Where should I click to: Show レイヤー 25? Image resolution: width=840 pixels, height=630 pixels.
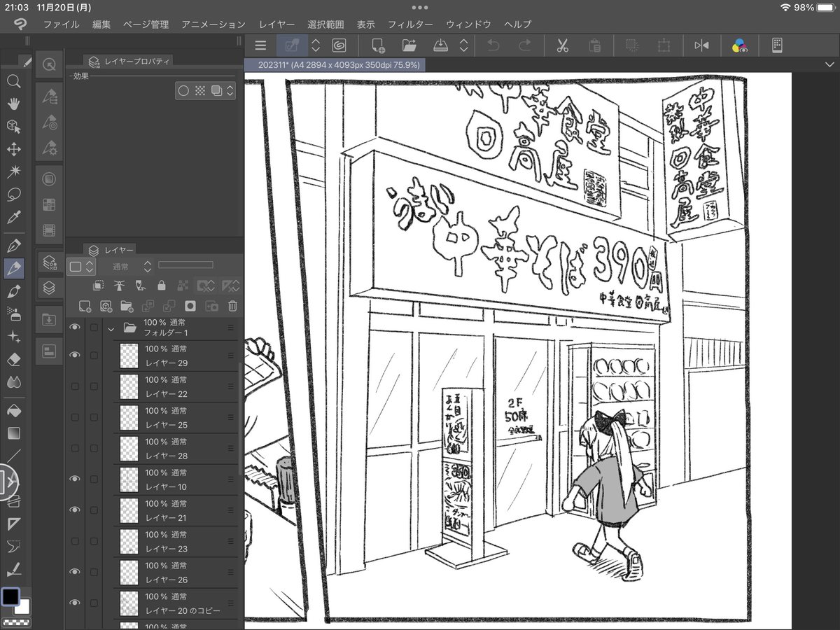[75, 417]
